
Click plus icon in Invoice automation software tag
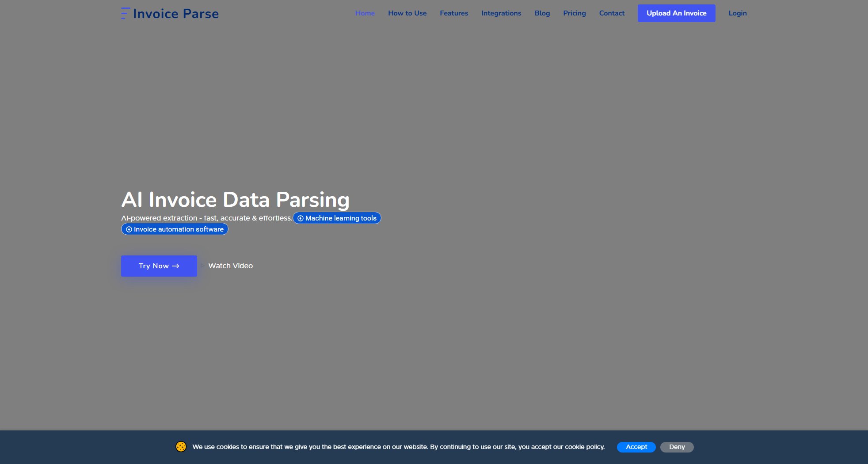click(x=129, y=229)
